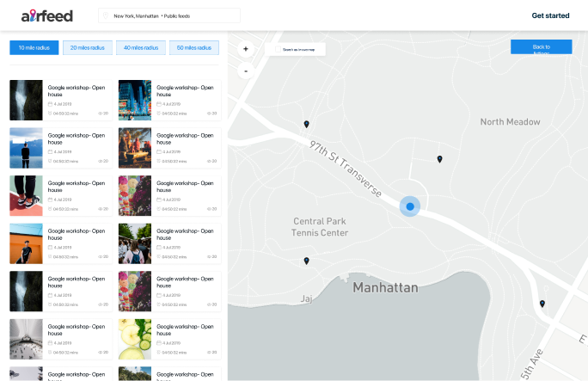Image resolution: width=588 pixels, height=381 pixels.
Task: Focus the New York, Manhattan search field
Action: pos(169,15)
